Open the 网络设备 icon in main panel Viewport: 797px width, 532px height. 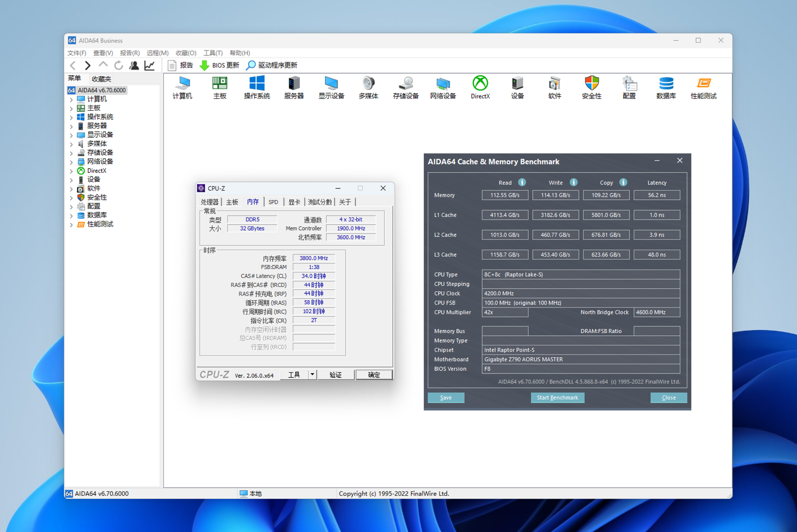[x=443, y=88]
